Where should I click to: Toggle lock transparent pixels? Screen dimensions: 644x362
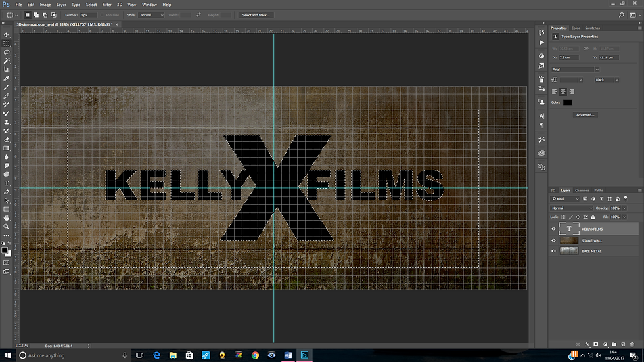click(x=563, y=217)
